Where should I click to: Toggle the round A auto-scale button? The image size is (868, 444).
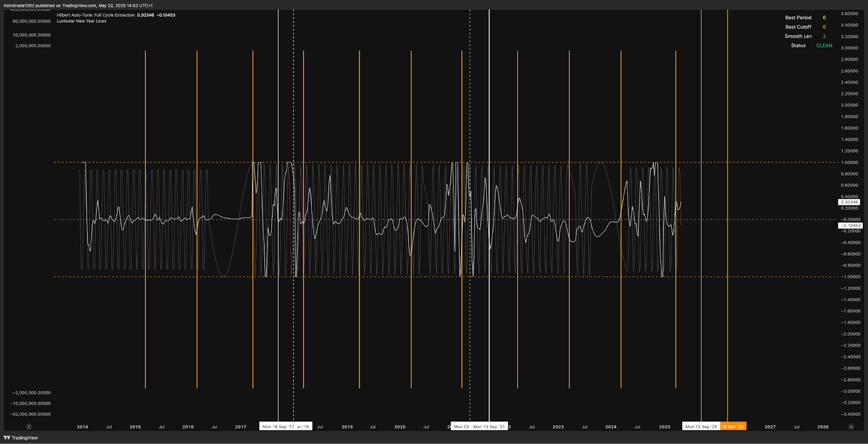[x=851, y=427]
